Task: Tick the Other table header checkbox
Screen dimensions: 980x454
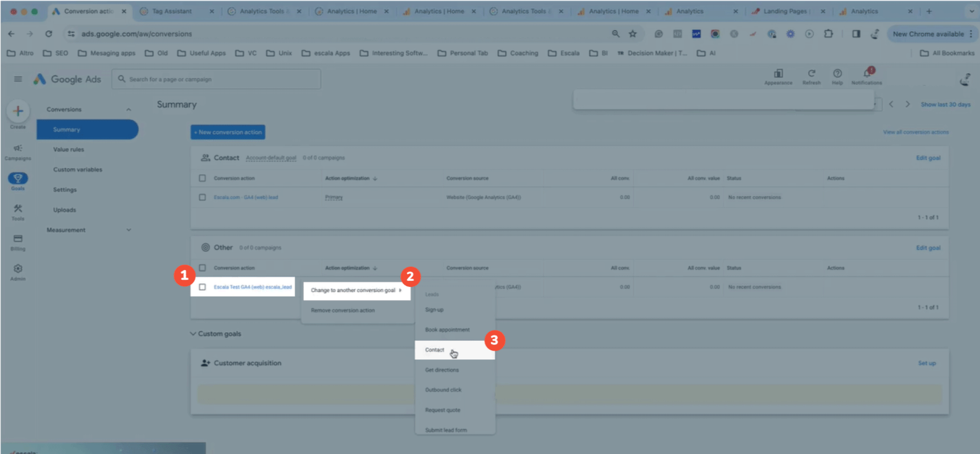Action: coord(203,268)
